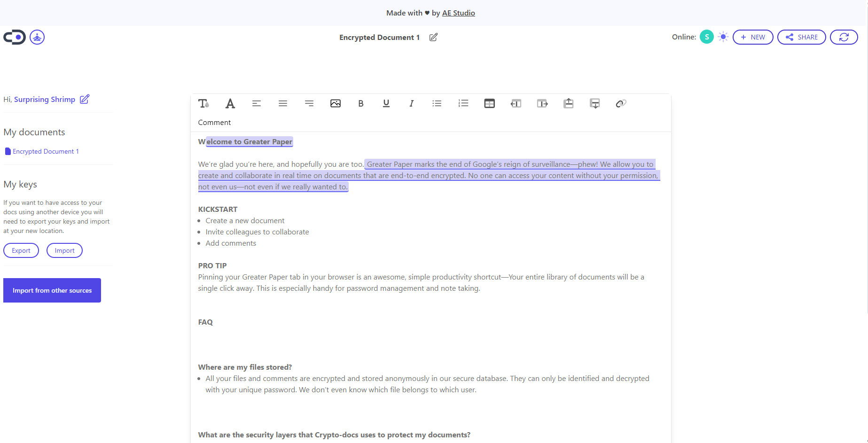
Task: Click the My documents heading
Action: [x=34, y=132]
